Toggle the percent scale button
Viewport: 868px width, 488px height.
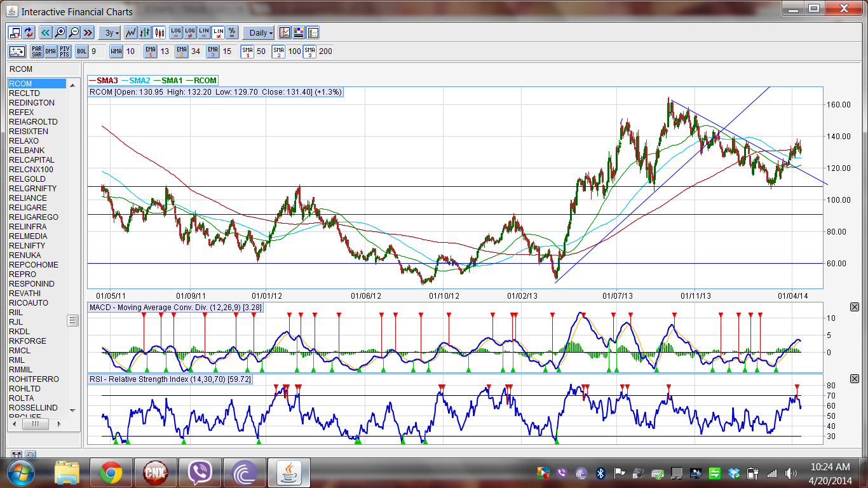(x=232, y=32)
